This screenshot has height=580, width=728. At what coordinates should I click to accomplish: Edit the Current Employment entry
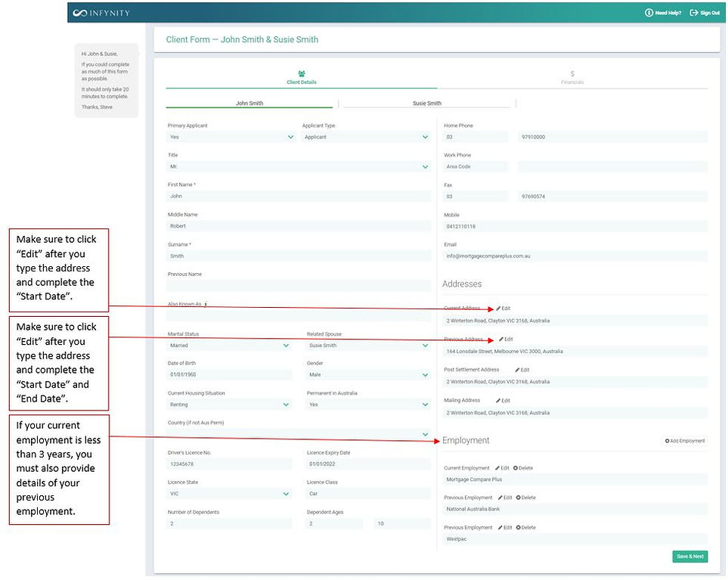click(502, 467)
